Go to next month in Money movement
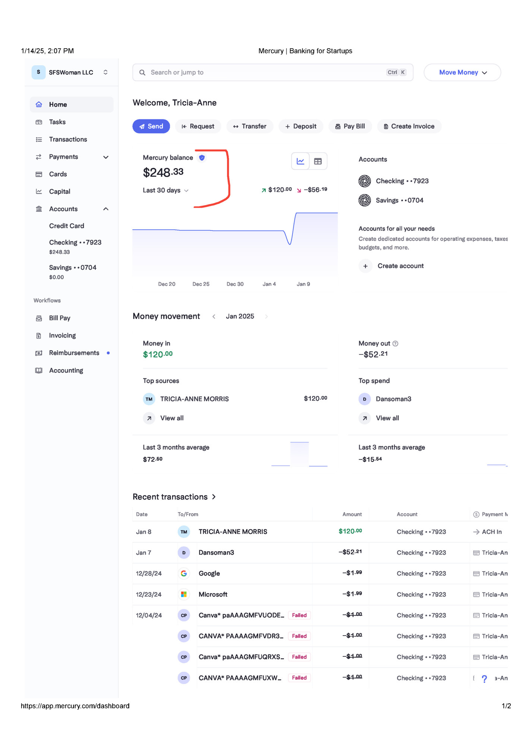This screenshot has height=756, width=532. coord(266,316)
